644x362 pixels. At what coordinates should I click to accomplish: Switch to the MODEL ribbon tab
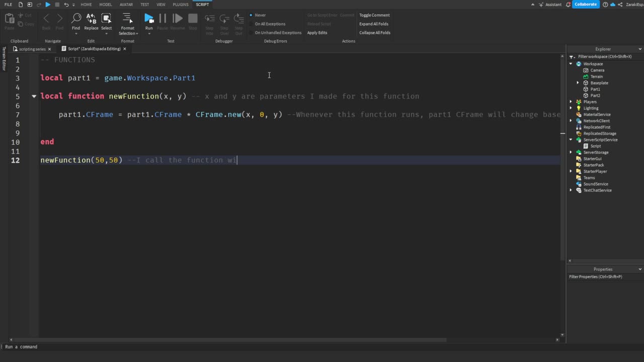[x=106, y=5]
